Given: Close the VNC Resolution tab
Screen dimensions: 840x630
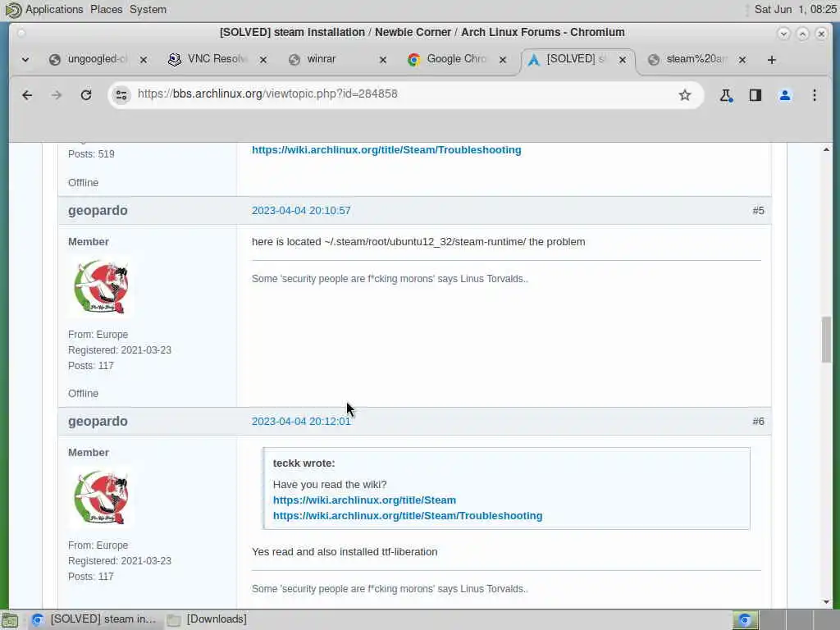Looking at the screenshot, I should coord(263,60).
